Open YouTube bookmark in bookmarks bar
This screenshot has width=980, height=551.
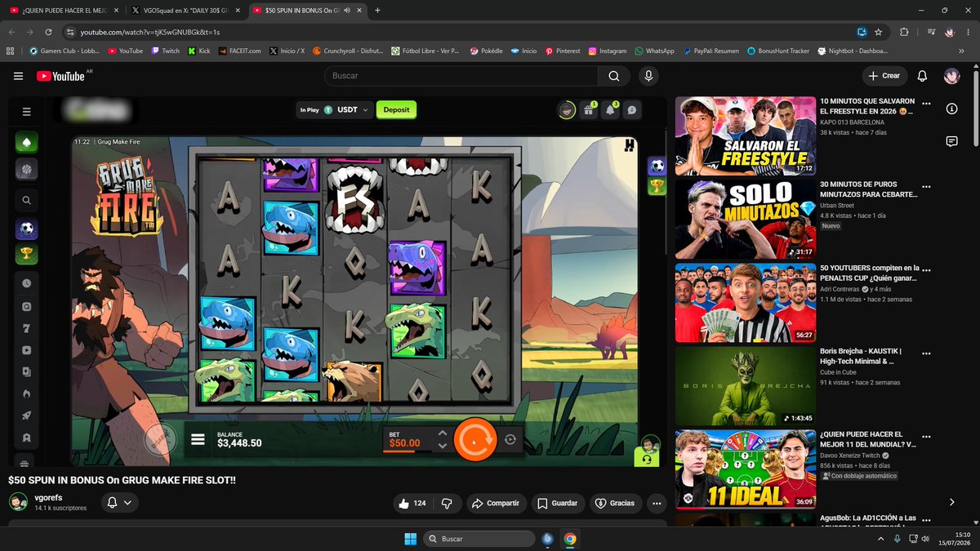[x=125, y=51]
